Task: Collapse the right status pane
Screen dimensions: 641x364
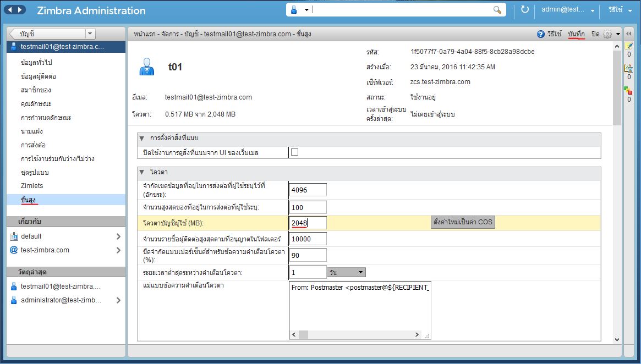Action: (x=629, y=34)
